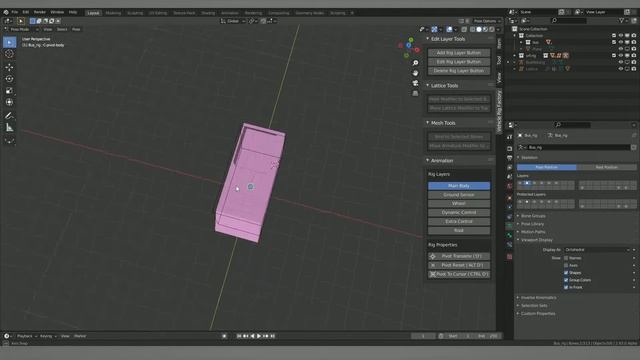The image size is (640, 360).
Task: Toggle the camera view icon
Action: (x=415, y=83)
